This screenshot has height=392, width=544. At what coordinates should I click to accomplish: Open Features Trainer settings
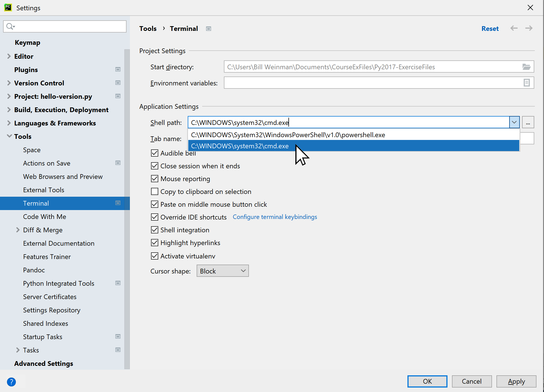[x=47, y=257]
